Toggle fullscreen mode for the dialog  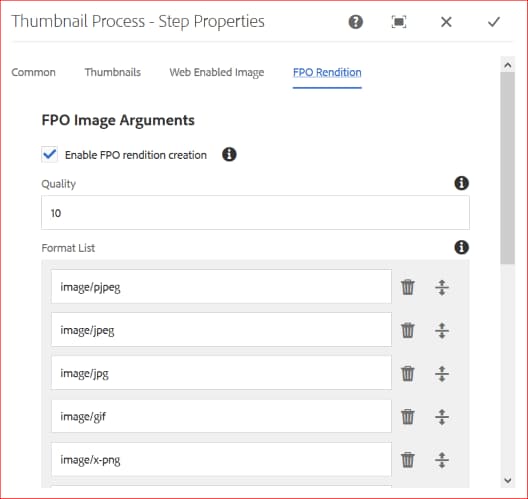pyautogui.click(x=399, y=22)
